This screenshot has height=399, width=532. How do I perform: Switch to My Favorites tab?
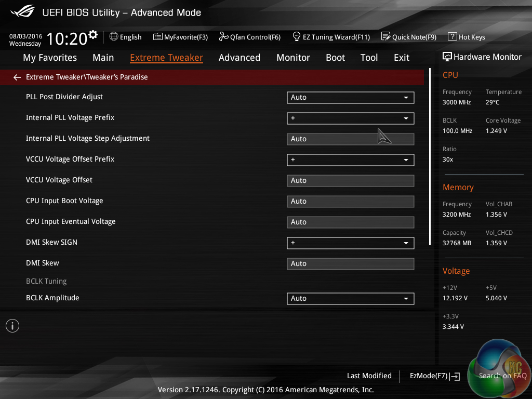(x=50, y=58)
